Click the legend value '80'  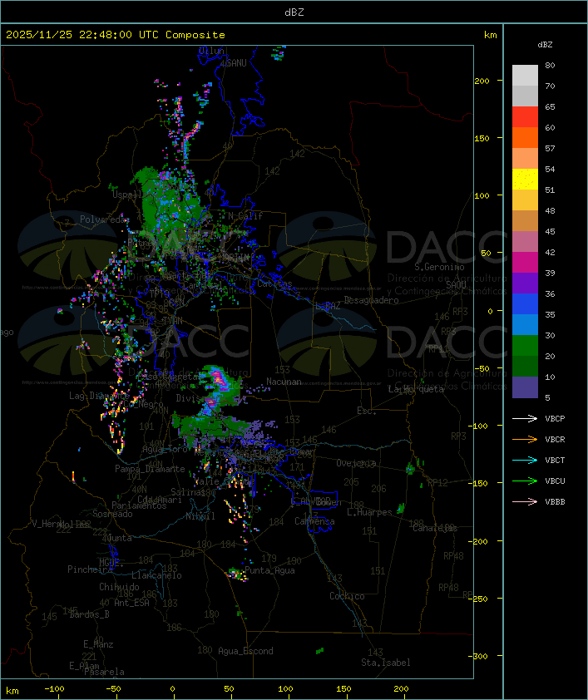click(x=550, y=65)
